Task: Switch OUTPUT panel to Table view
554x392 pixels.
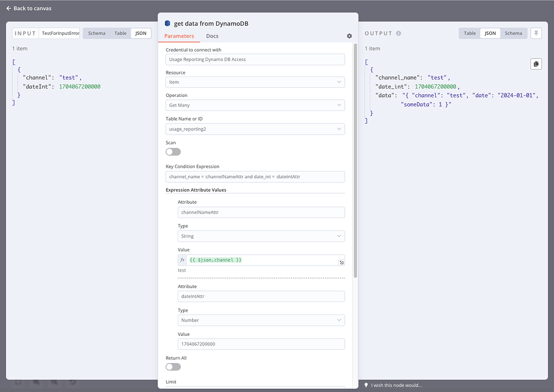Action: pos(469,33)
